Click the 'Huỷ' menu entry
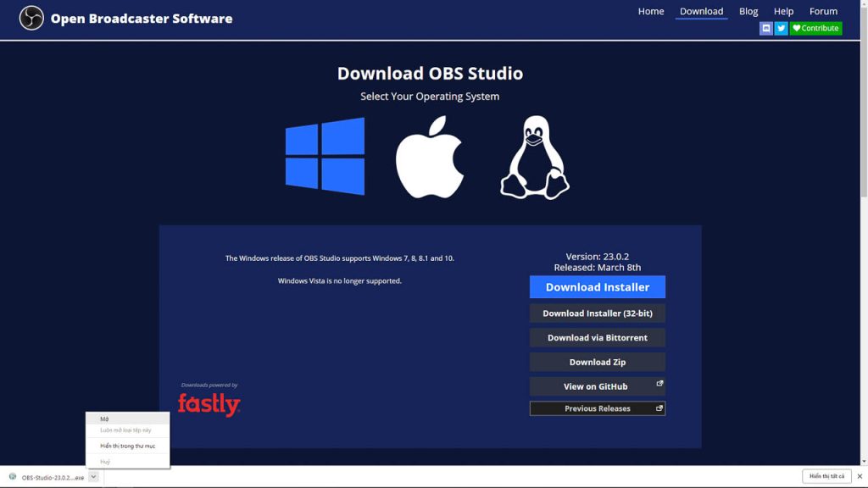Image resolution: width=868 pixels, height=488 pixels. coord(128,462)
